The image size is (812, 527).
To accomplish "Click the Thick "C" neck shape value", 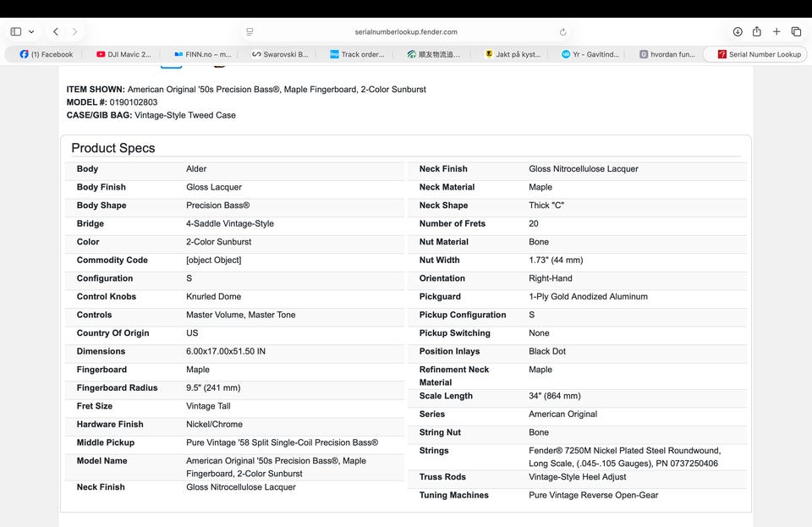I will pos(546,205).
